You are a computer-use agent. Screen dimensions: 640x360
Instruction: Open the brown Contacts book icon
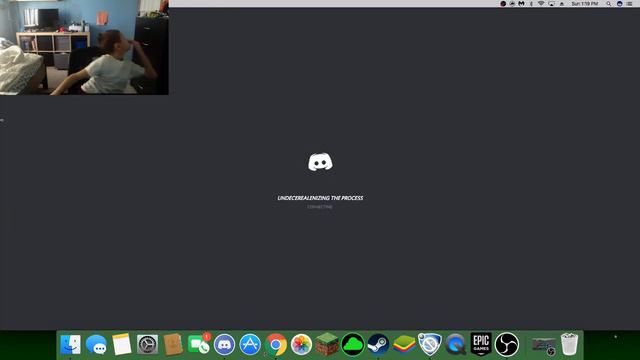pos(173,344)
